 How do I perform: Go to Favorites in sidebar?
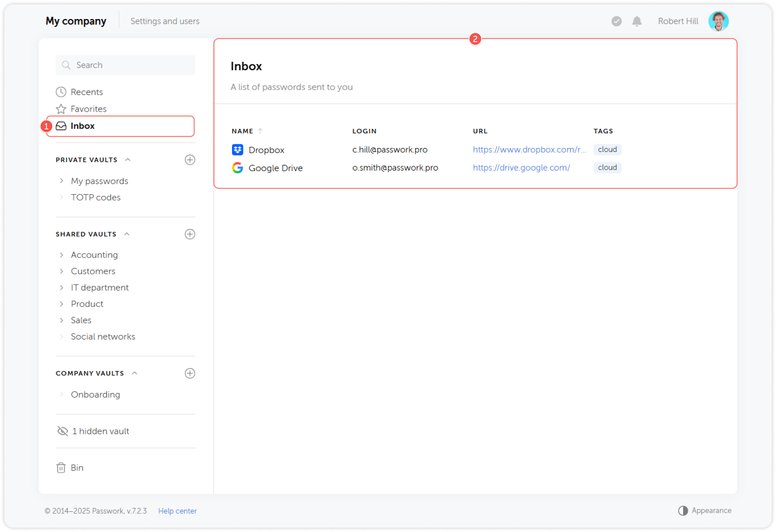click(x=88, y=109)
